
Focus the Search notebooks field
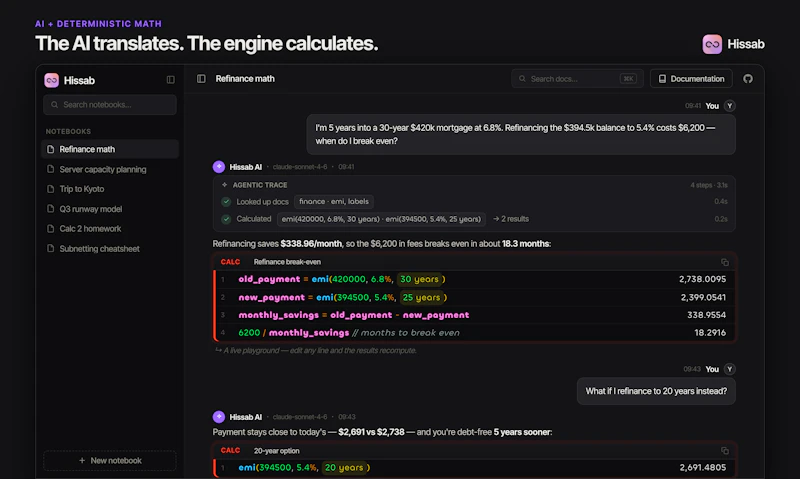click(x=110, y=105)
